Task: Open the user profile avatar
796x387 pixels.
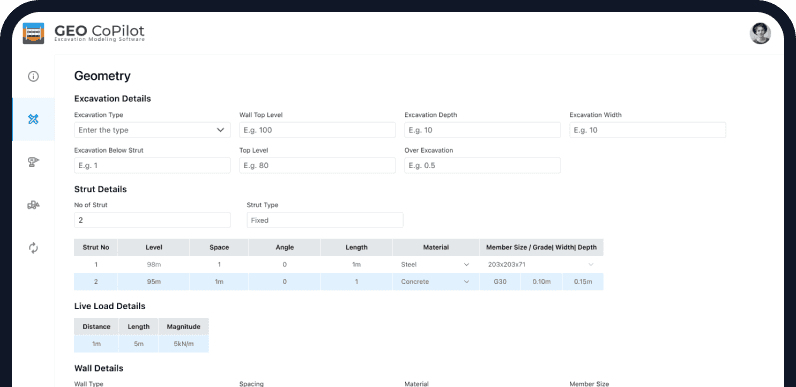Action: pos(760,34)
